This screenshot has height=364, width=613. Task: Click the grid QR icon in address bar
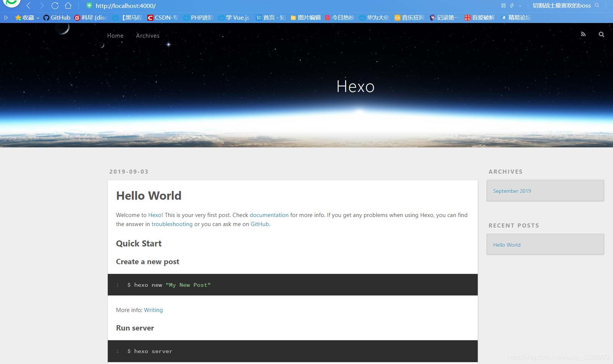point(503,6)
